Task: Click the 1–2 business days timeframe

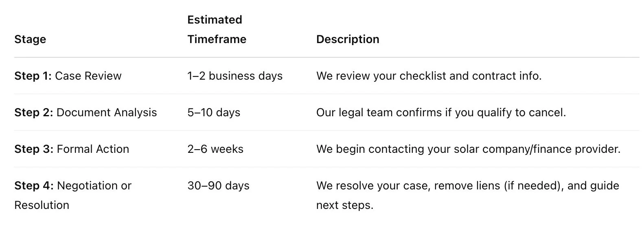Action: pyautogui.click(x=235, y=76)
